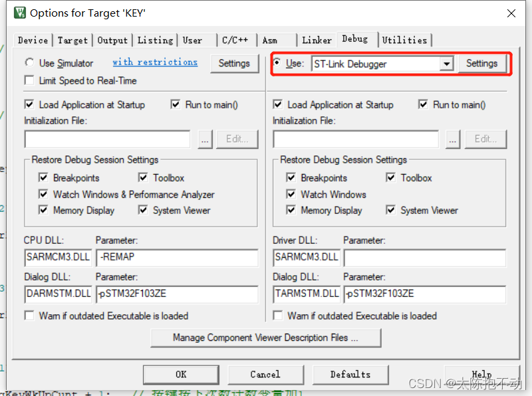Toggle simulator Run to main() checkbox

click(x=176, y=104)
